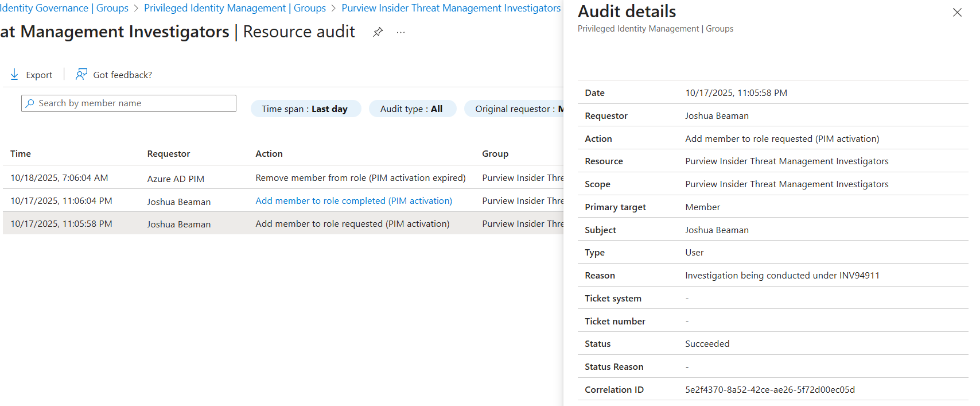The image size is (980, 406).
Task: Select the 11:05:58 PM role requested row
Action: point(352,223)
